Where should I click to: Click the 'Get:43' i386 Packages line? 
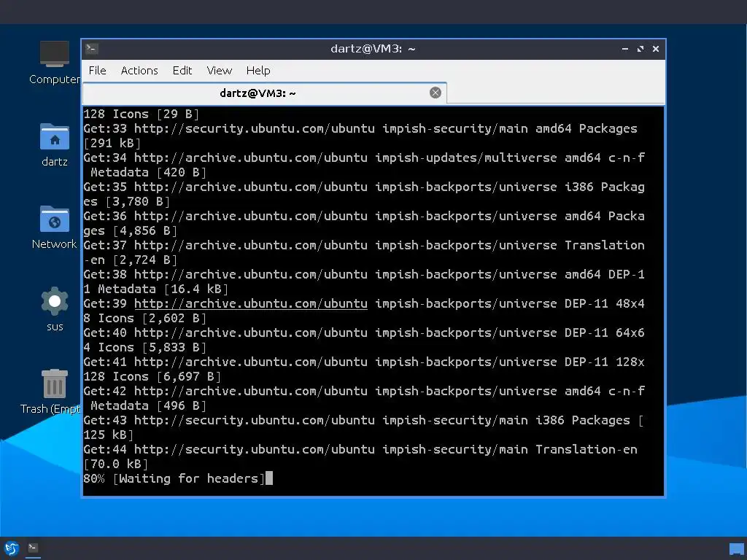pyautogui.click(x=363, y=420)
